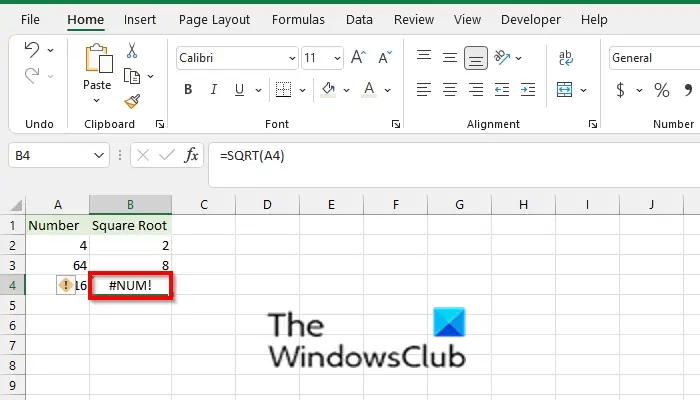Click the Wrap Text icon
This screenshot has height=400, width=700.
tap(566, 58)
